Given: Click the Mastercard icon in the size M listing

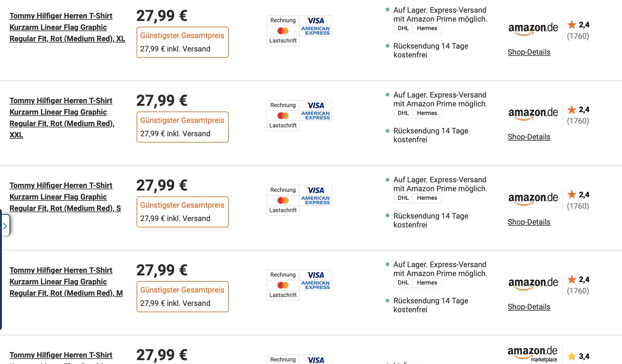Looking at the screenshot, I should (x=282, y=285).
